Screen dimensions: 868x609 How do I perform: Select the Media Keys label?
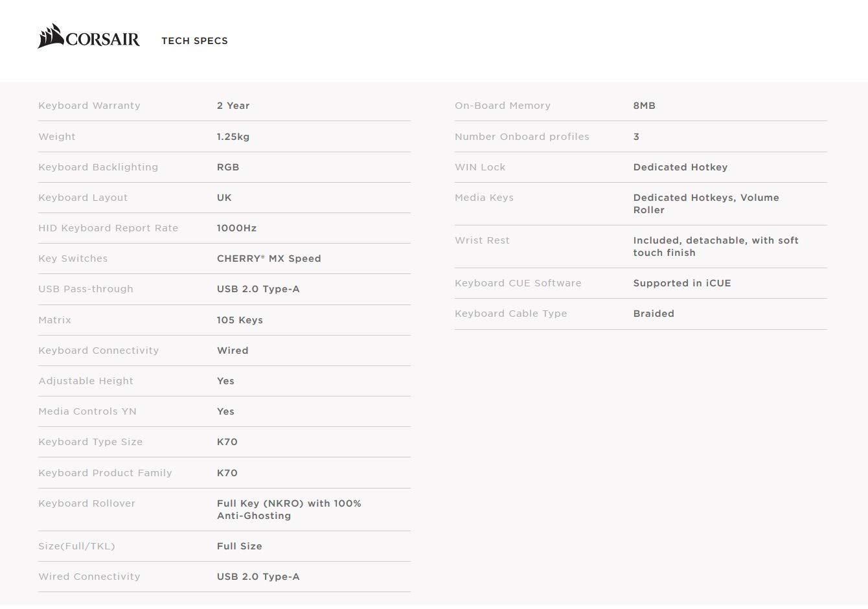pyautogui.click(x=484, y=198)
